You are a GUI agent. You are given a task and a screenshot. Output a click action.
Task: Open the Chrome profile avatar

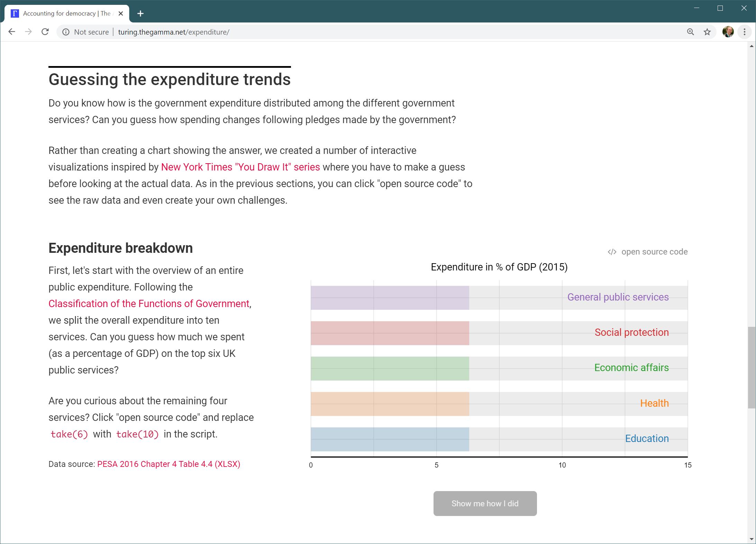click(728, 32)
